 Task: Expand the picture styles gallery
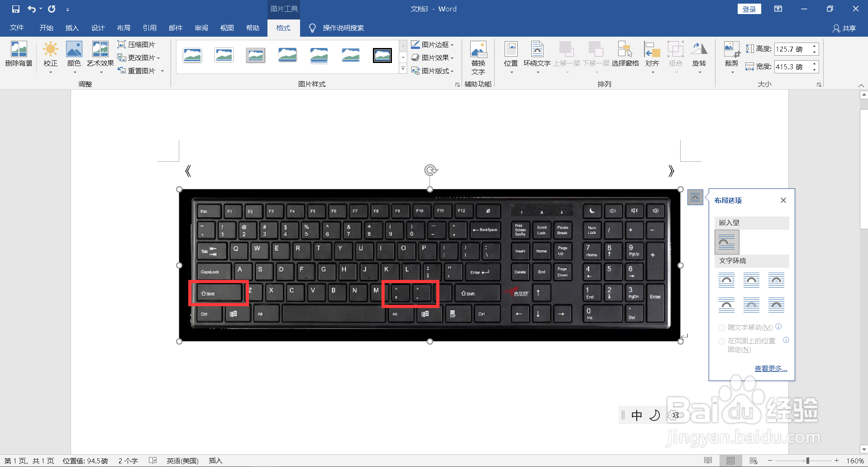pos(402,68)
